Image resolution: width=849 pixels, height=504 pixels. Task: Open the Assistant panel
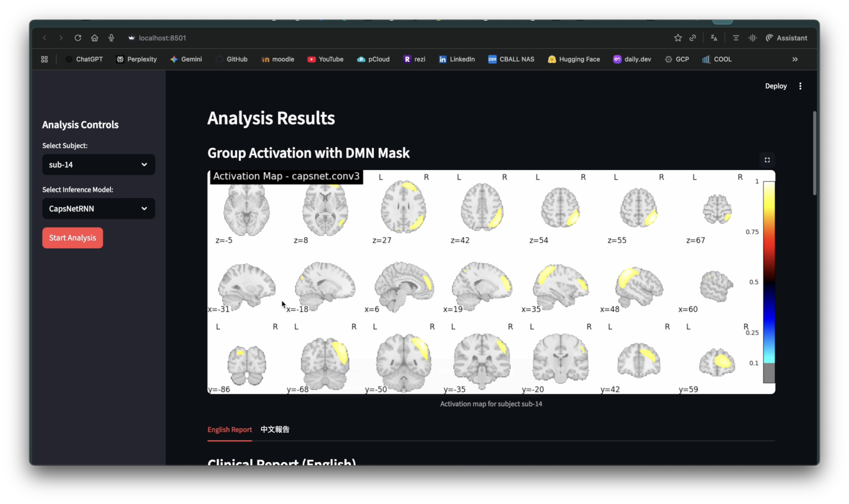[x=786, y=38]
